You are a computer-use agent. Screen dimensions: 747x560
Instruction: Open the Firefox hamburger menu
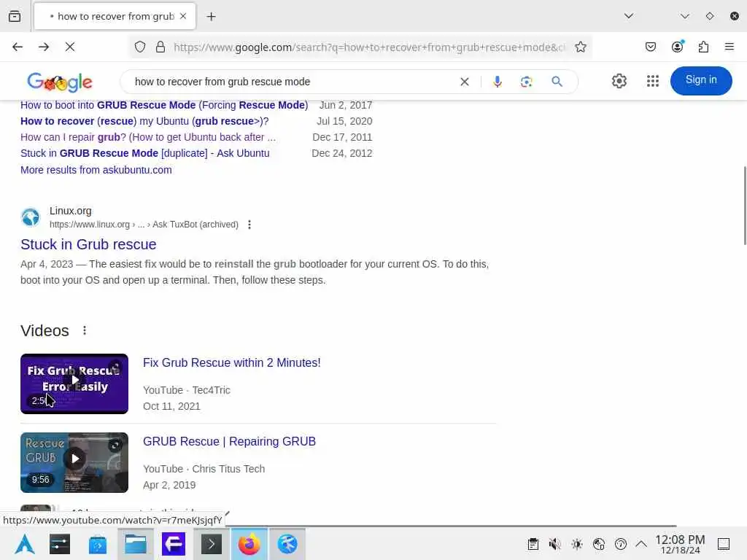coord(729,47)
